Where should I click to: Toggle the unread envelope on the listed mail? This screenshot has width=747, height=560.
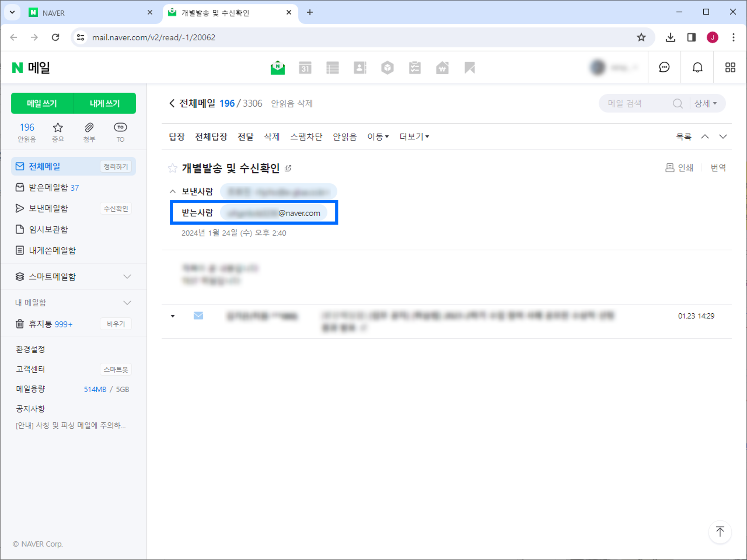198,316
